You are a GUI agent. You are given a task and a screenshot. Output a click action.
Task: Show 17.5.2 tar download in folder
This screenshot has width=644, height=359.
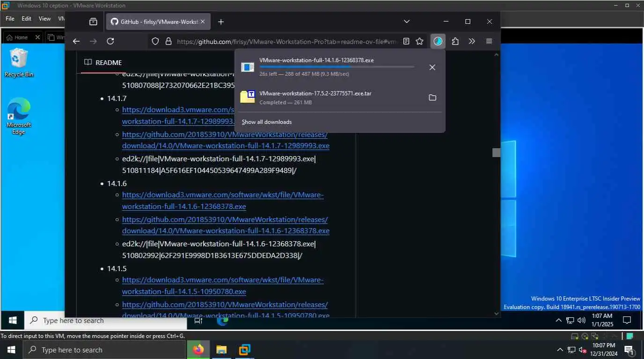432,98
